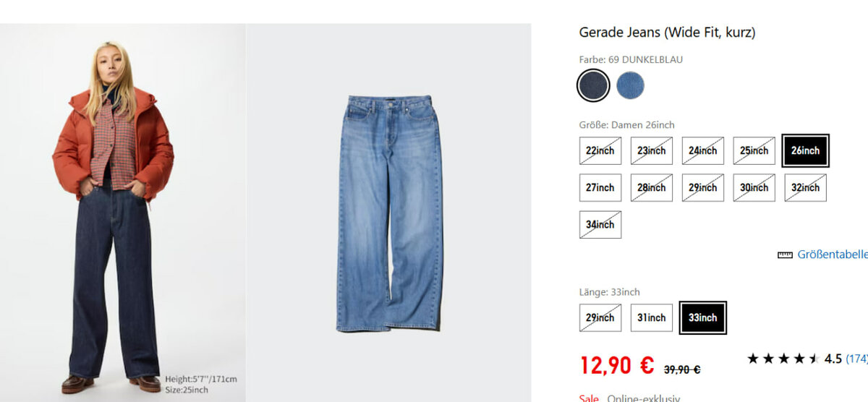Click the selected 26inch size
The width and height of the screenshot is (868, 402).
point(806,150)
